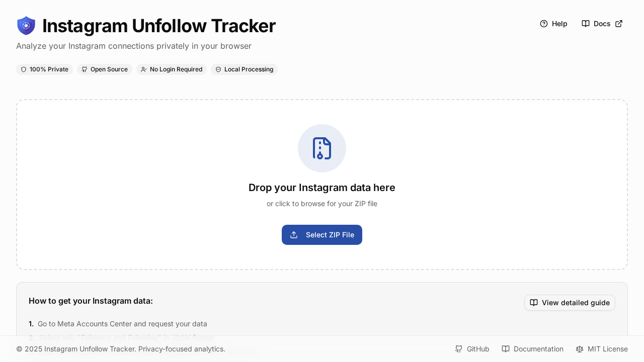Click the scales icon beside MIT License

(579, 349)
